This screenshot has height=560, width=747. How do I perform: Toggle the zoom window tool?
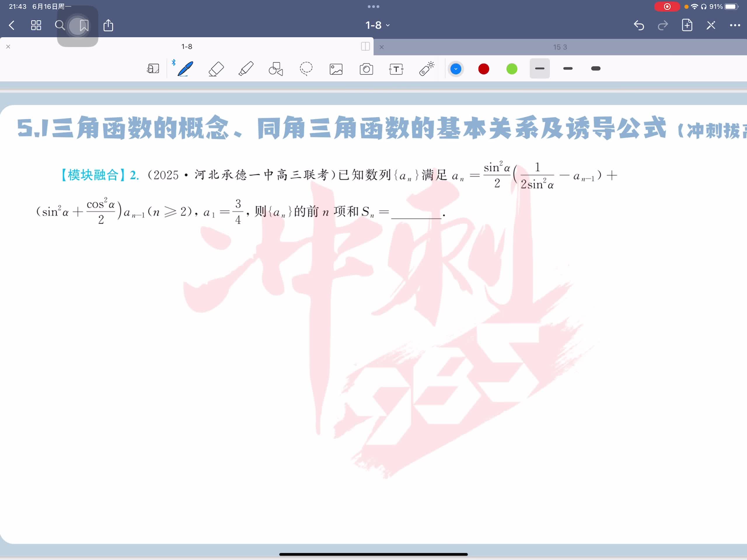pyautogui.click(x=153, y=69)
